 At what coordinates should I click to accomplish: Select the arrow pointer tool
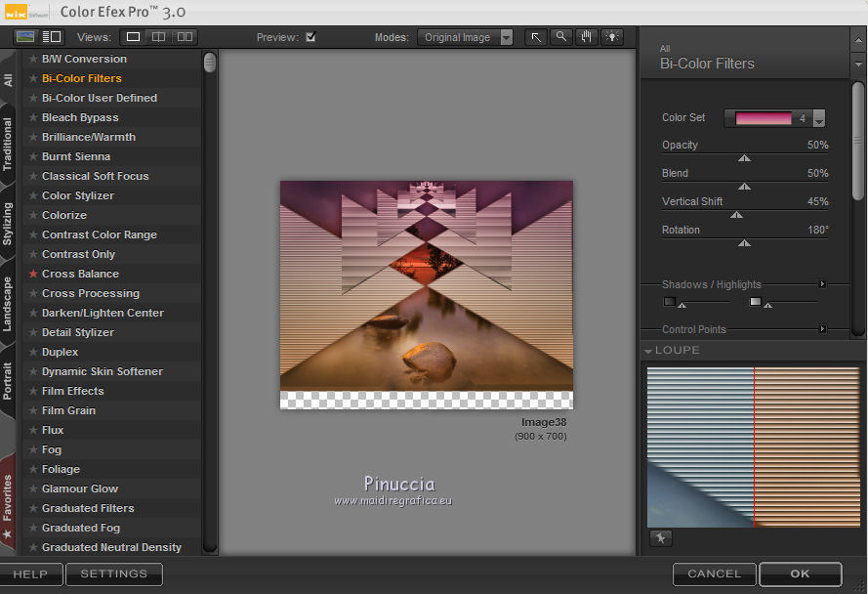[536, 37]
